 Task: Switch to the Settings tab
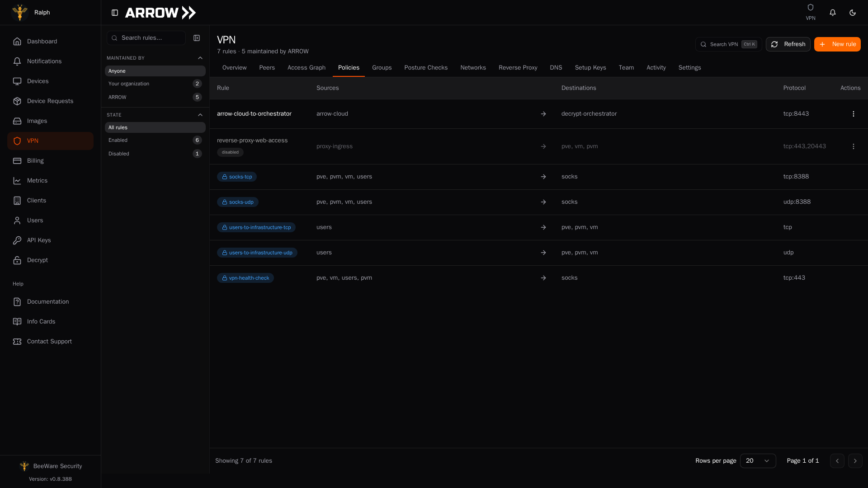[x=689, y=68]
